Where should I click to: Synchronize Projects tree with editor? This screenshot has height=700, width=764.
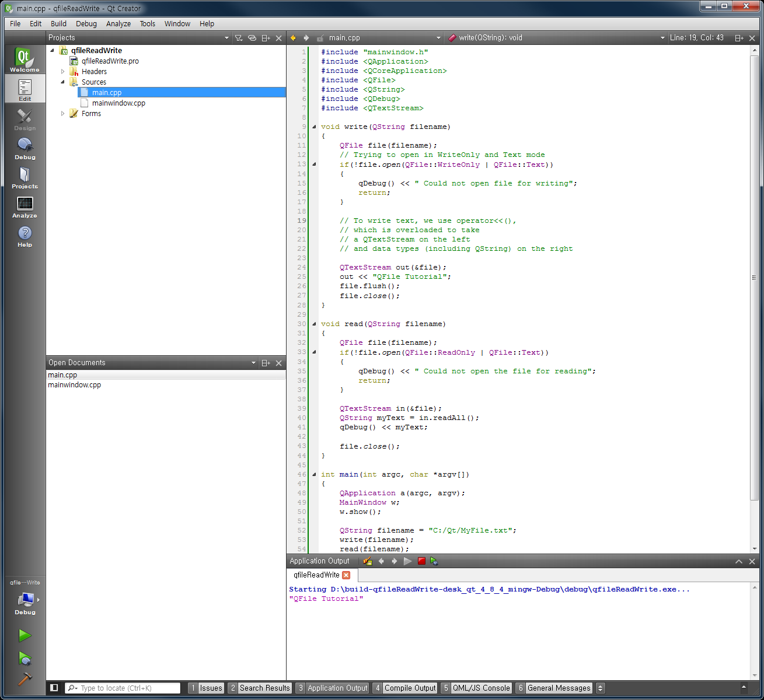point(252,38)
